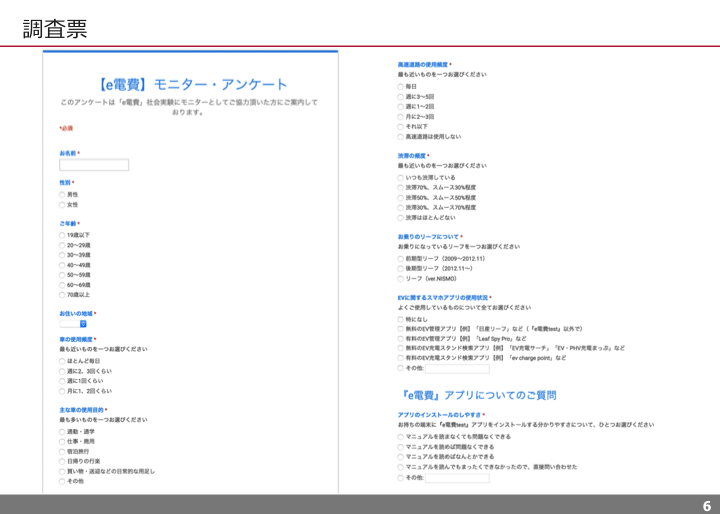This screenshot has height=514, width=720.
Task: Select マニュアルを読んでもまったくできなかった option
Action: pos(400,467)
